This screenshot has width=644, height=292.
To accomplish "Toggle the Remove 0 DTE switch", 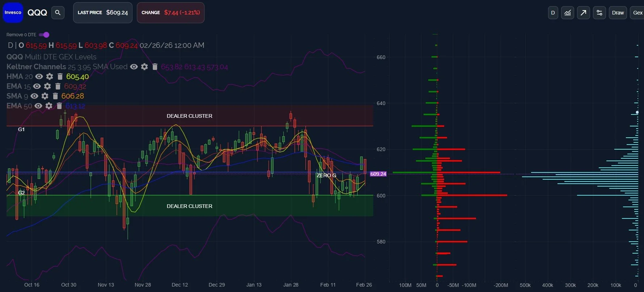I will tap(44, 35).
